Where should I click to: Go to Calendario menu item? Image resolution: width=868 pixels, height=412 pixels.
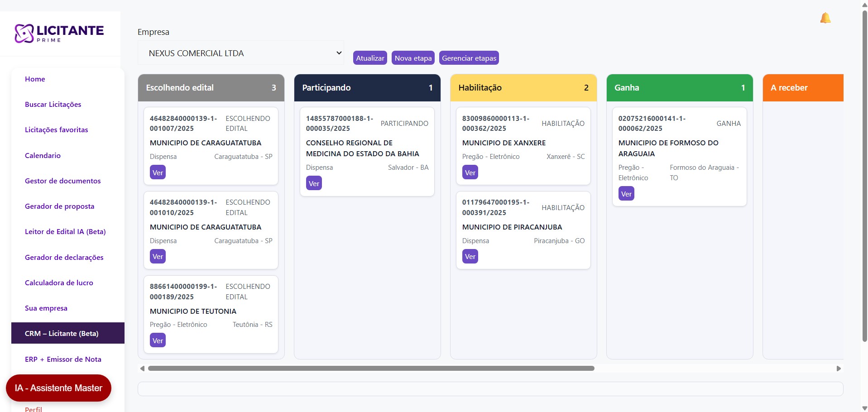click(x=43, y=155)
